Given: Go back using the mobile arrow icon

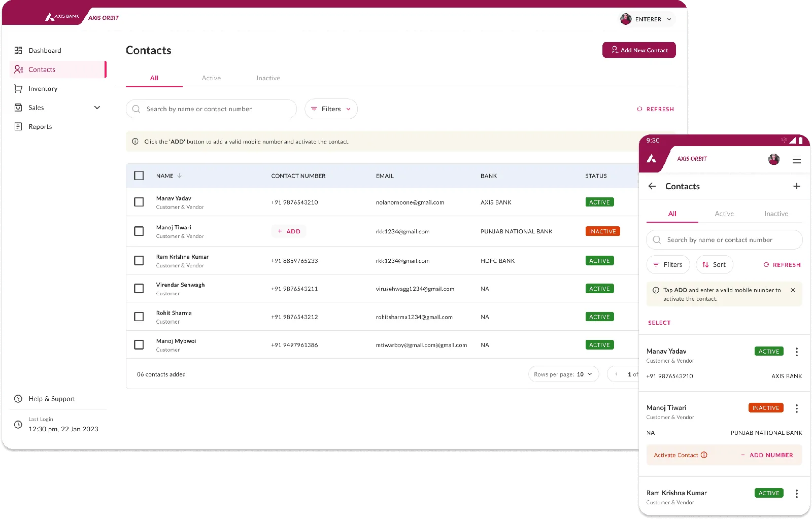Looking at the screenshot, I should (x=652, y=186).
